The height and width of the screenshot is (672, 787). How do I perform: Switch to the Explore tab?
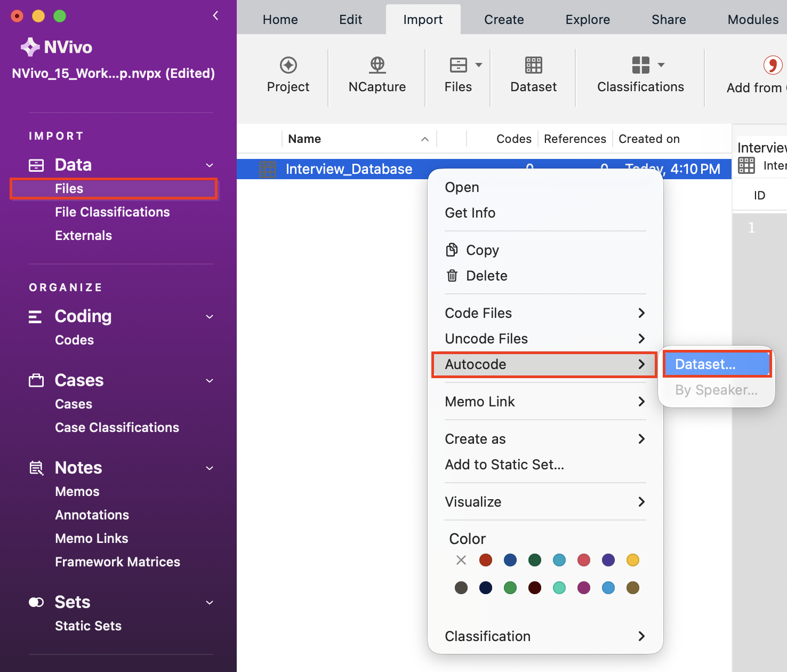(x=588, y=20)
